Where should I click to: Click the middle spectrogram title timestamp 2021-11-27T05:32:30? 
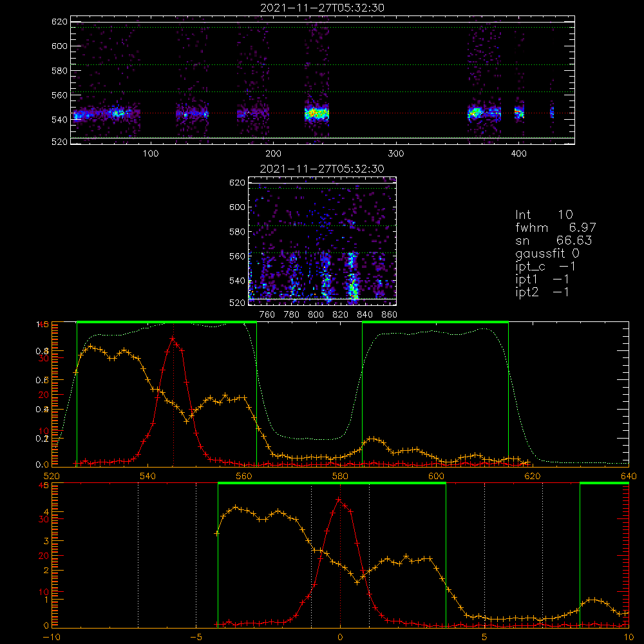pyautogui.click(x=322, y=169)
